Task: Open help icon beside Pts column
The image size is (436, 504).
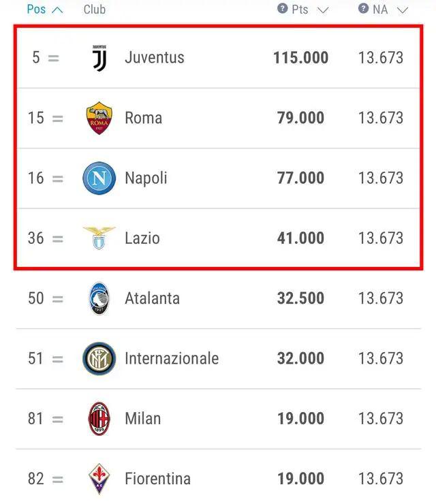Action: (282, 8)
